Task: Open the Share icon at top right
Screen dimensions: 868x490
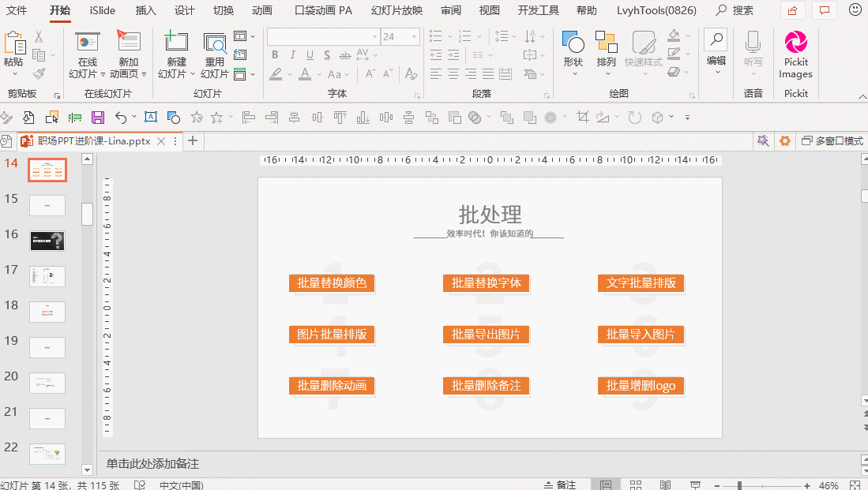Action: pos(793,10)
